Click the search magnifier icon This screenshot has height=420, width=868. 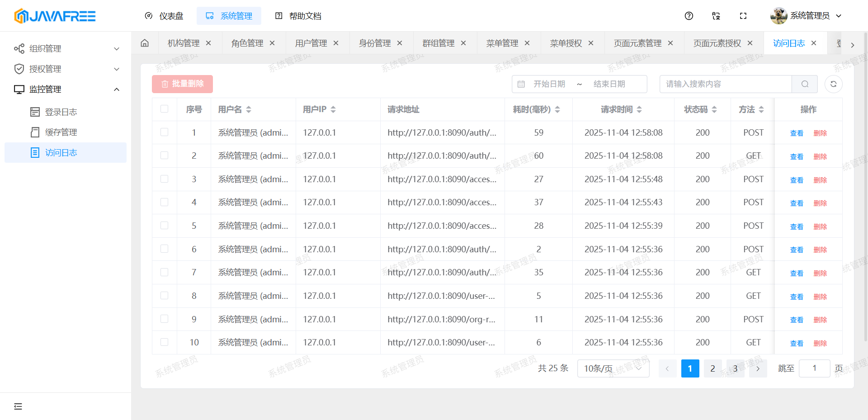(805, 84)
